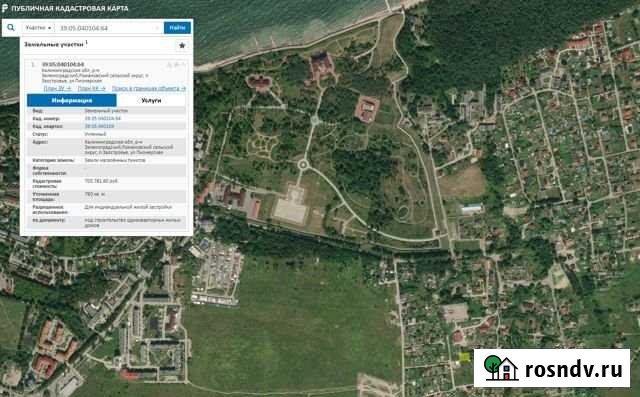Open the Кад. номер value link
This screenshot has width=640, height=397.
pos(102,118)
